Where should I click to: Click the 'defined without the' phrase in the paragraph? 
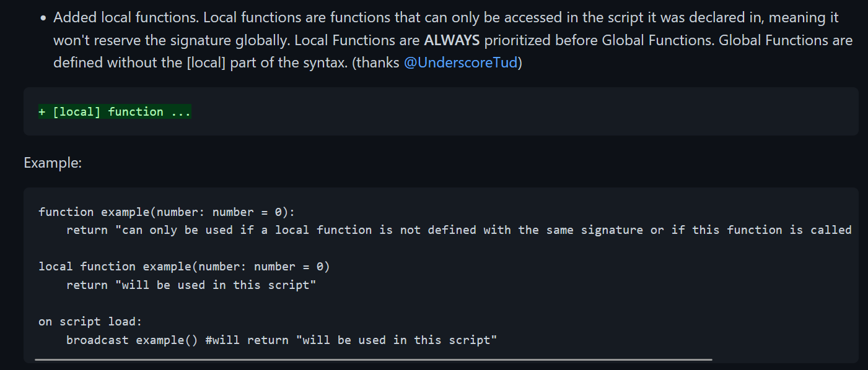tap(118, 63)
